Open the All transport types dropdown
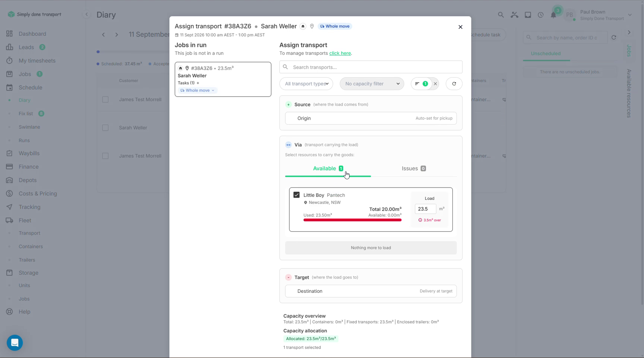The height and width of the screenshot is (358, 644). (306, 84)
